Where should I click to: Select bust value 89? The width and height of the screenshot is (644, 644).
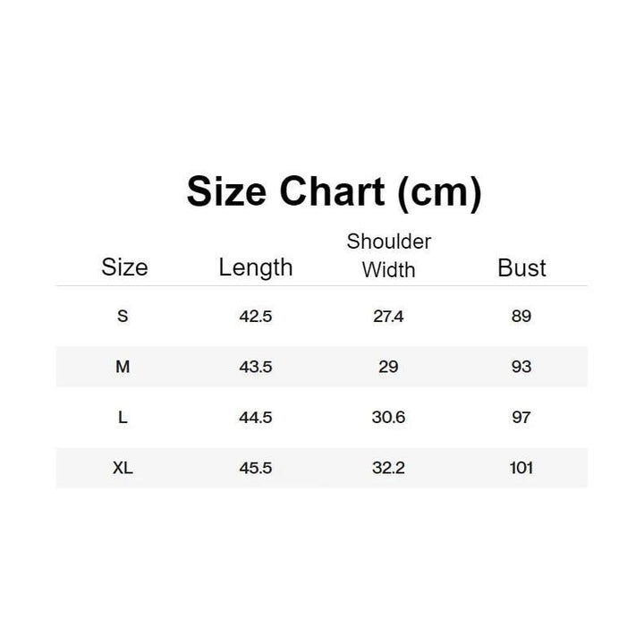pyautogui.click(x=521, y=317)
